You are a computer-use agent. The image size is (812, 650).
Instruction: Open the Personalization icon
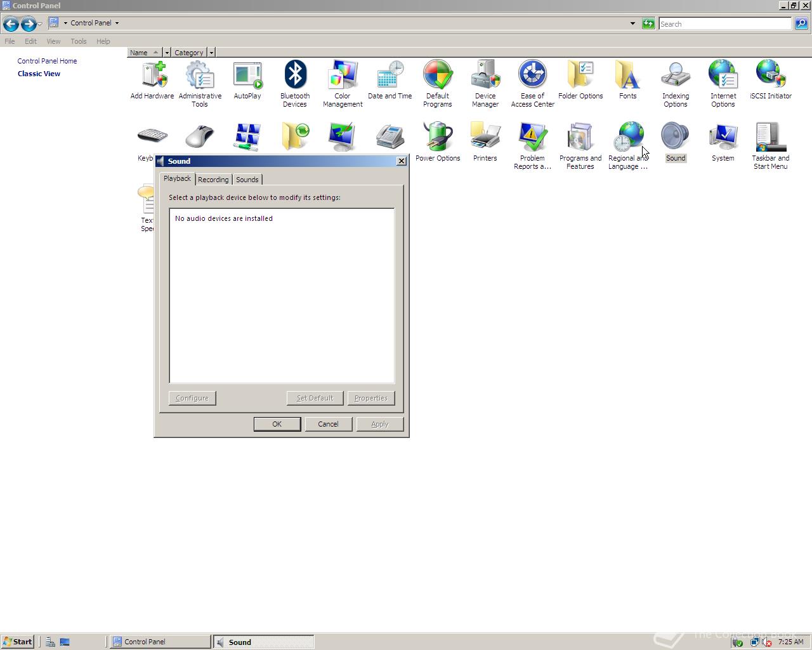click(343, 137)
